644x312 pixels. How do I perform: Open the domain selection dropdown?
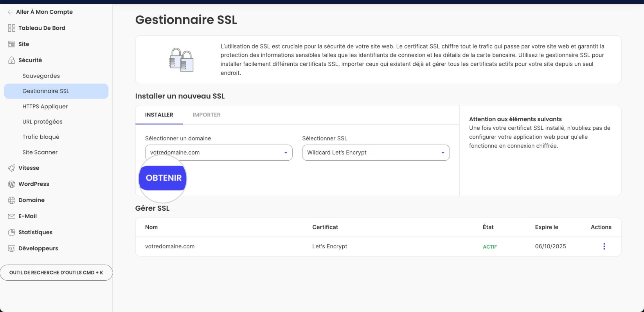coord(219,152)
